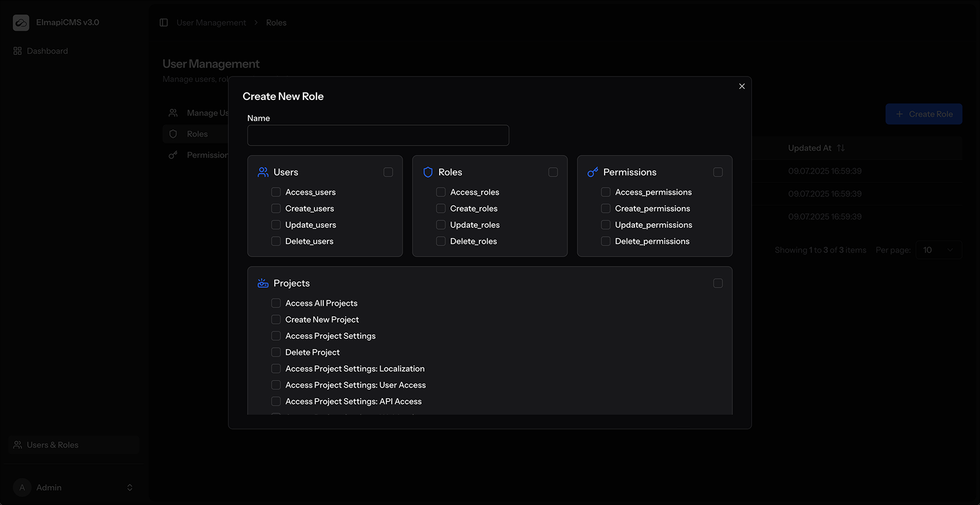Click the Roles shield icon in modal
This screenshot has height=505, width=980.
tap(428, 172)
